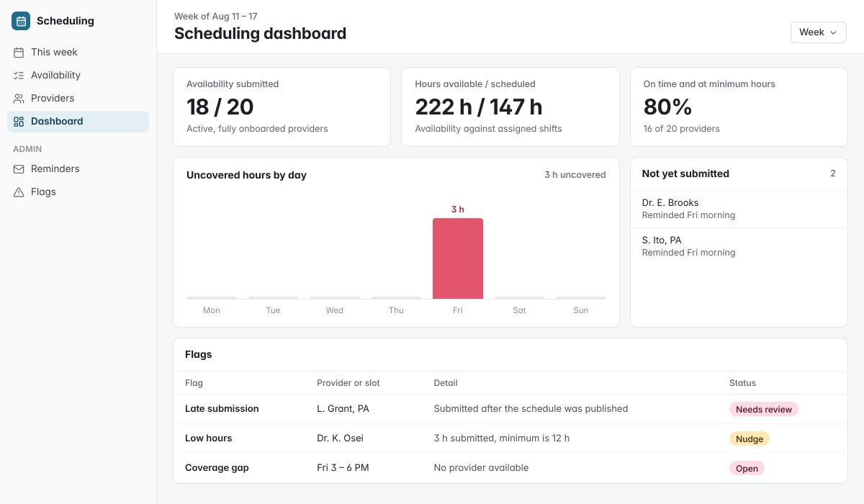Open the Reminders admin page

coord(78,169)
